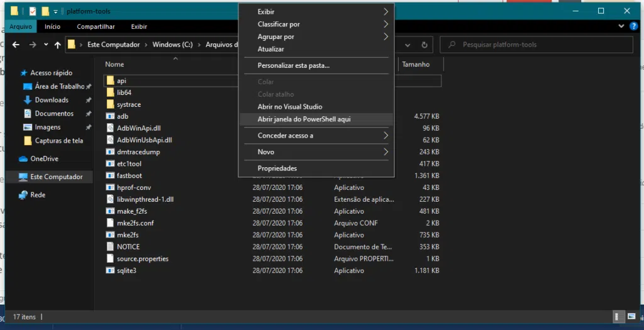Unpin Downloads using its pin icon
This screenshot has width=644, height=330.
point(88,100)
